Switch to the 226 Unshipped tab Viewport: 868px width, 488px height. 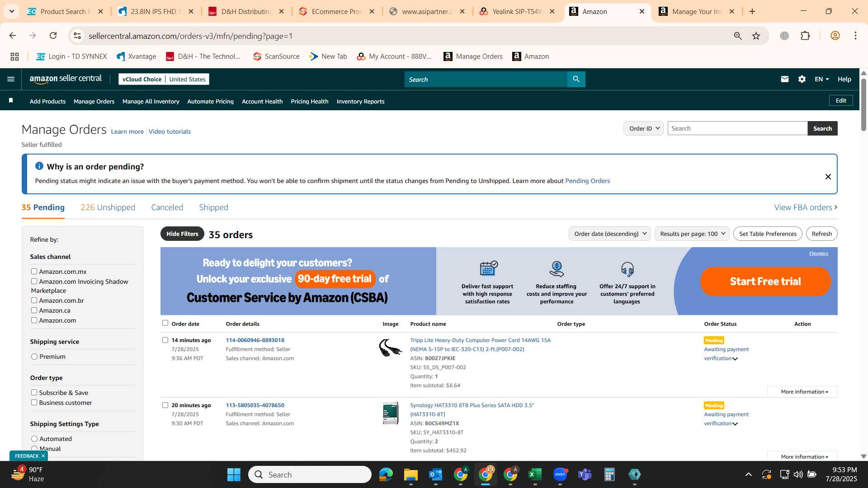click(x=108, y=207)
